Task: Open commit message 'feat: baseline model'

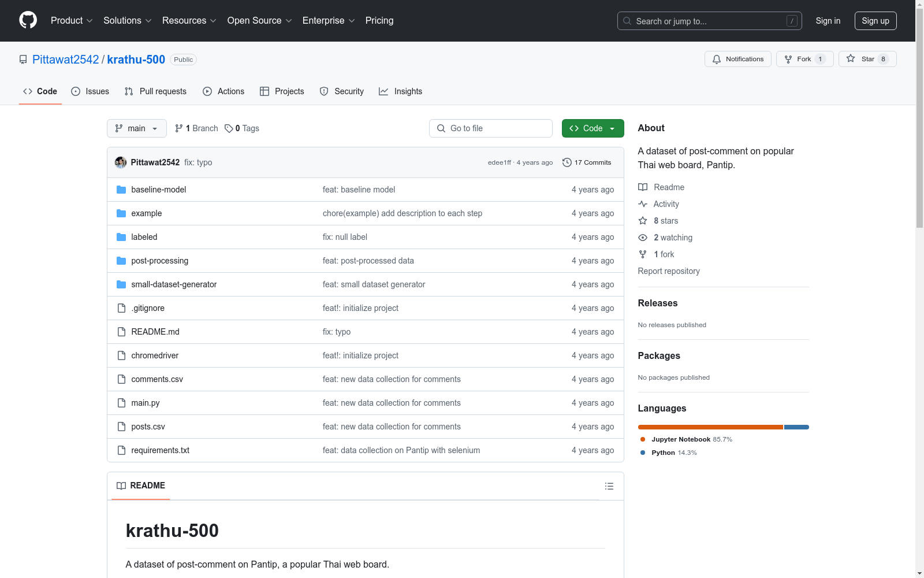Action: click(x=359, y=190)
